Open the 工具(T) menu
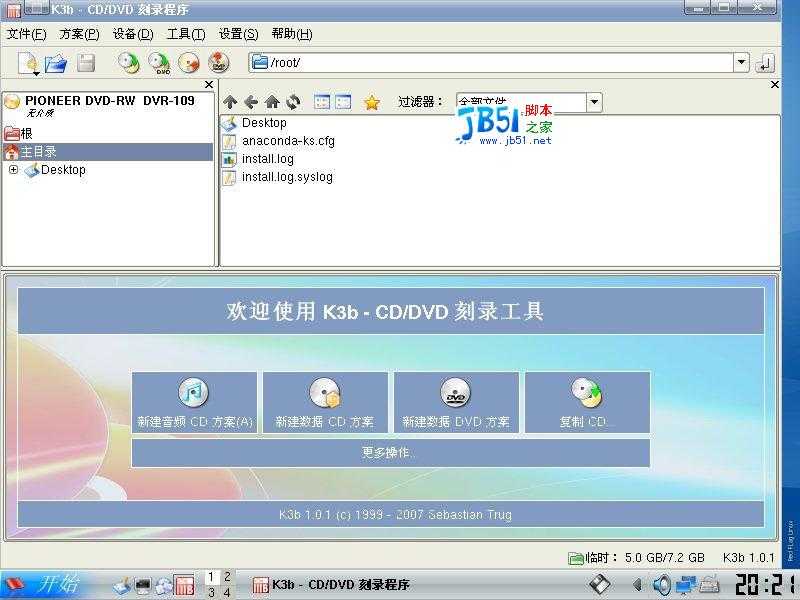 [x=186, y=34]
